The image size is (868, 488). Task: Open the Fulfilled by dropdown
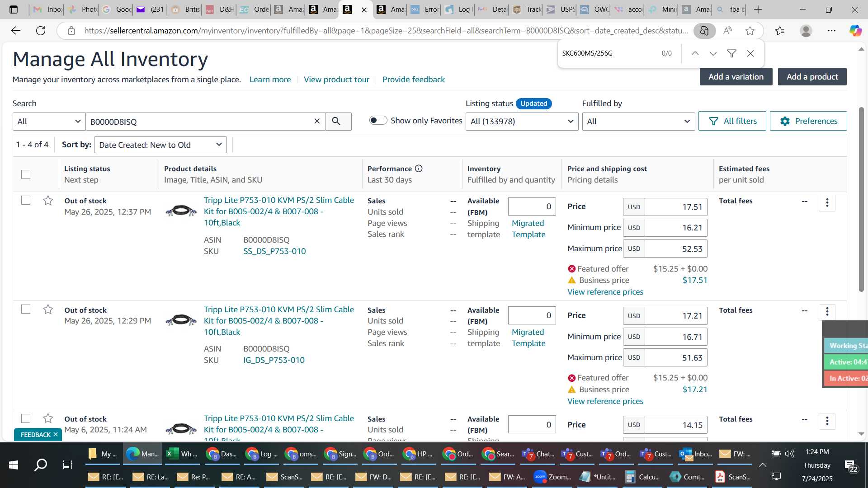click(638, 121)
